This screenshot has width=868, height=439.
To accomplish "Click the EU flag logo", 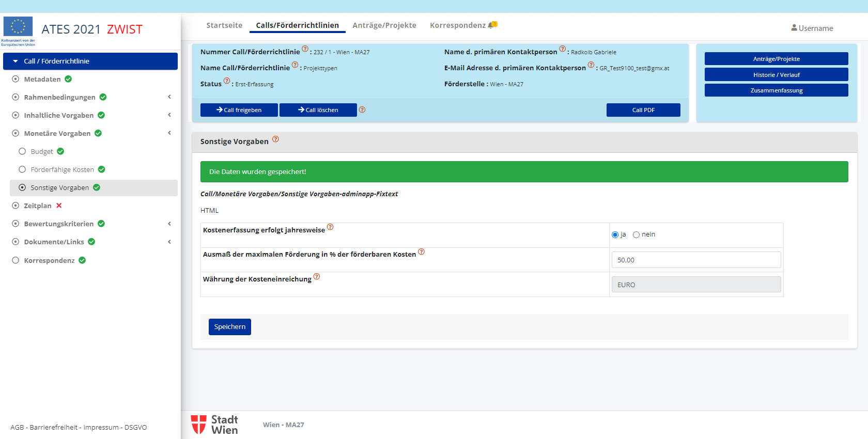I will (18, 27).
